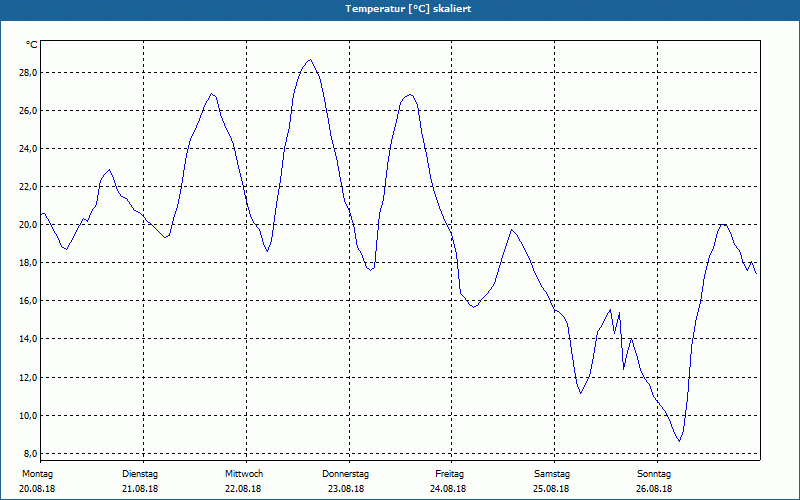Click the date 22.08.18

(x=243, y=489)
